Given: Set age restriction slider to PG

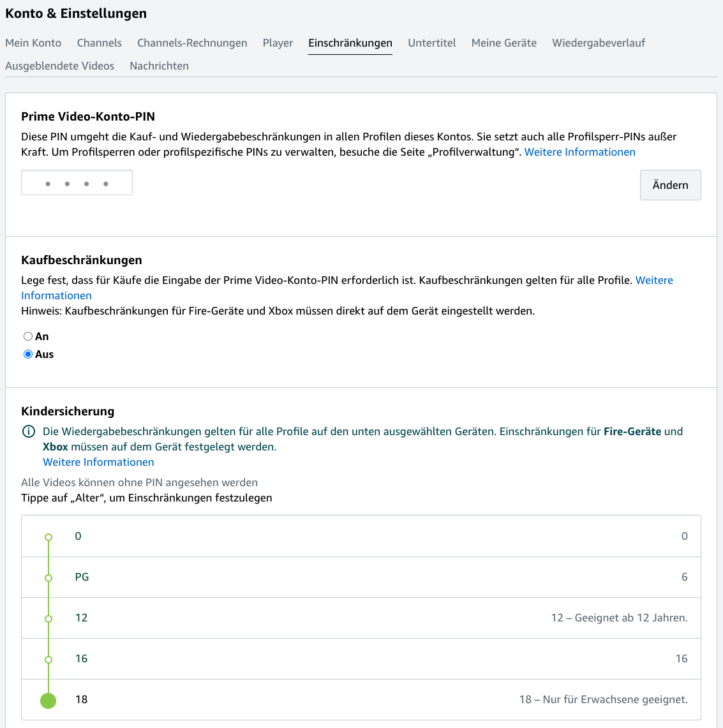Looking at the screenshot, I should [48, 578].
